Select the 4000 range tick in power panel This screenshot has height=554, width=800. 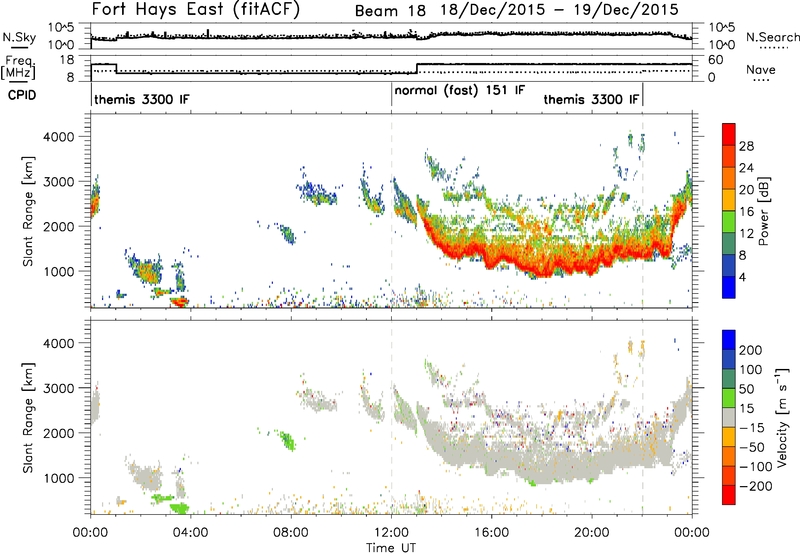click(59, 137)
